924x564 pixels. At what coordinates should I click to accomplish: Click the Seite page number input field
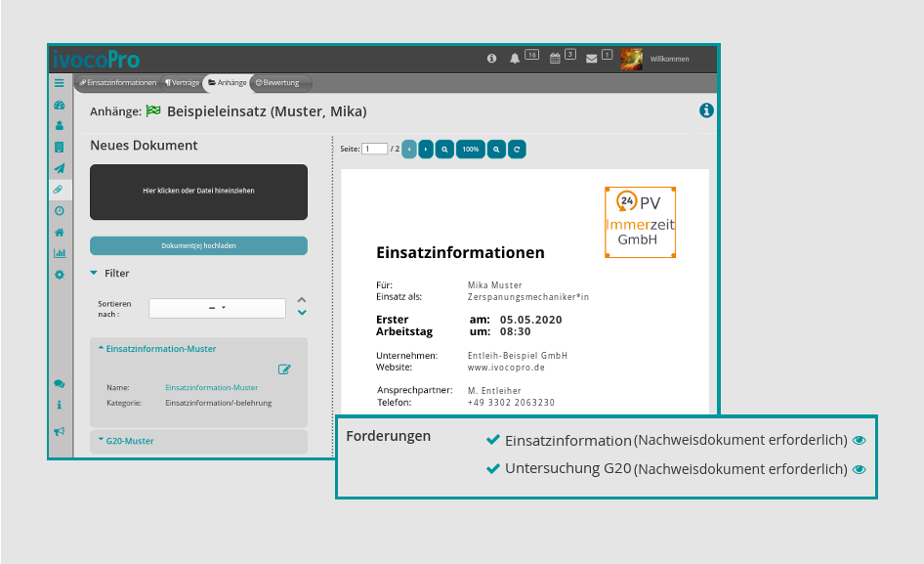[x=376, y=149]
